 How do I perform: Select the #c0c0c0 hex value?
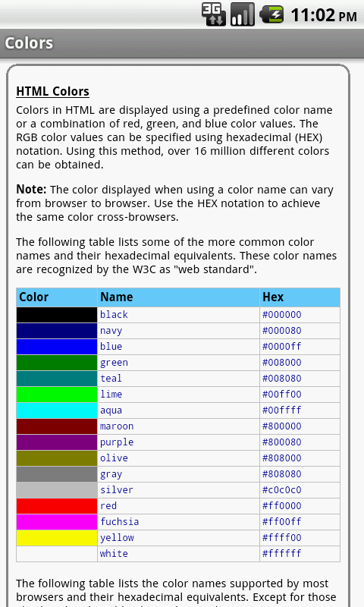(281, 489)
